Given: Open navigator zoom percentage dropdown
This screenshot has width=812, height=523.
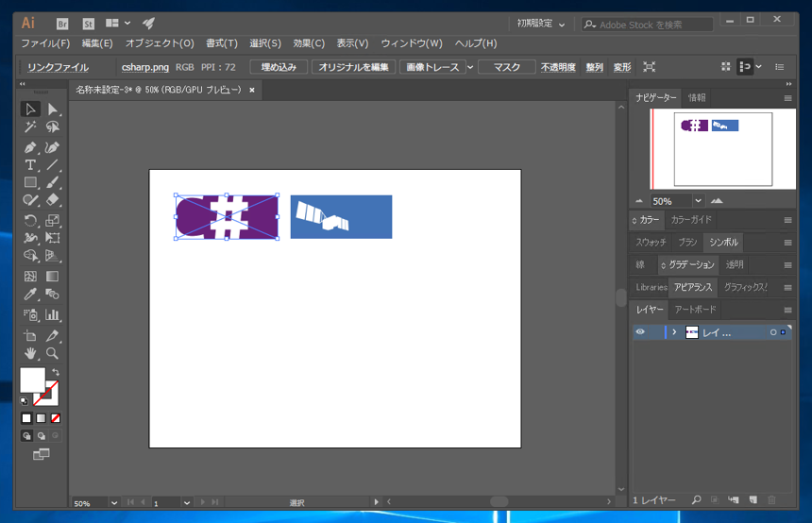Looking at the screenshot, I should tap(698, 201).
